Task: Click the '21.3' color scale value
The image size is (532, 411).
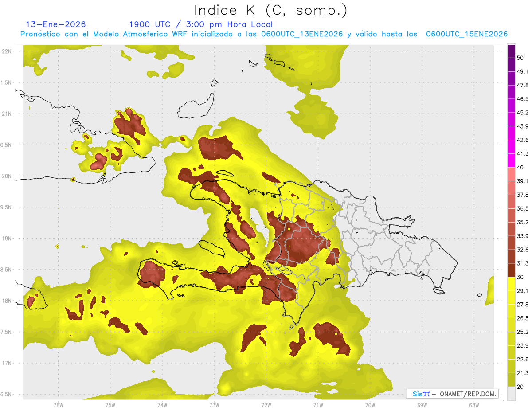Action: click(523, 373)
